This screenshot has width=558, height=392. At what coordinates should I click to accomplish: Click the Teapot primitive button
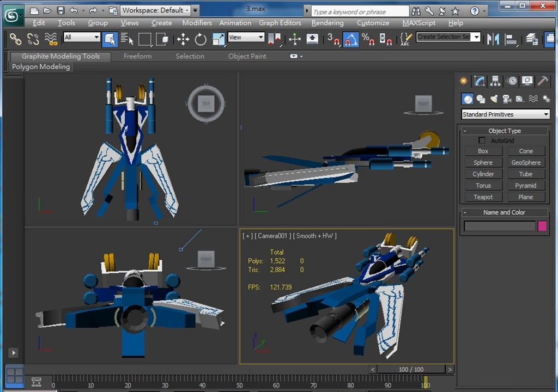(483, 197)
